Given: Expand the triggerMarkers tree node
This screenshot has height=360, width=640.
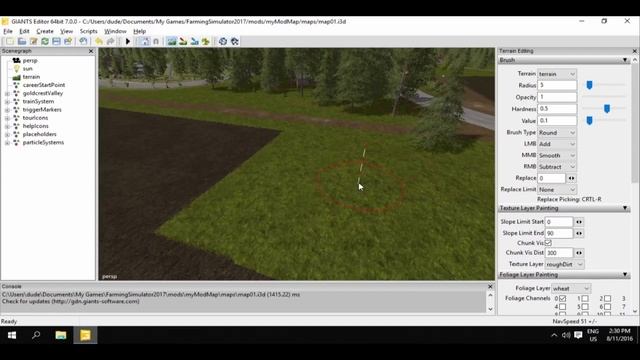Looking at the screenshot, I should [7, 110].
